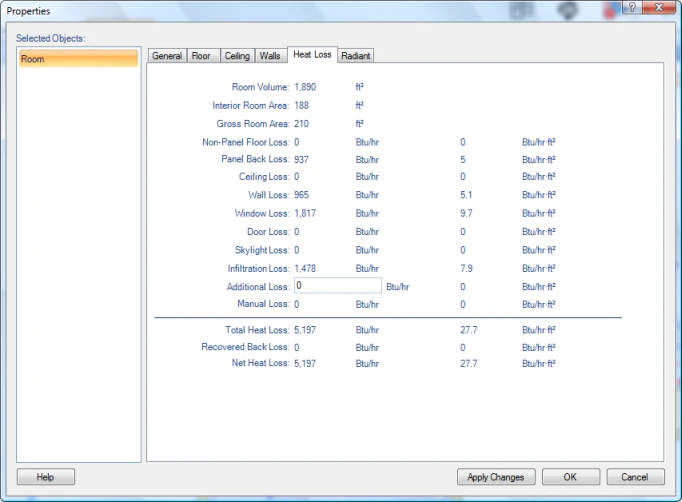Click the Wall Loss value 965
This screenshot has width=682, height=502.
301,194
